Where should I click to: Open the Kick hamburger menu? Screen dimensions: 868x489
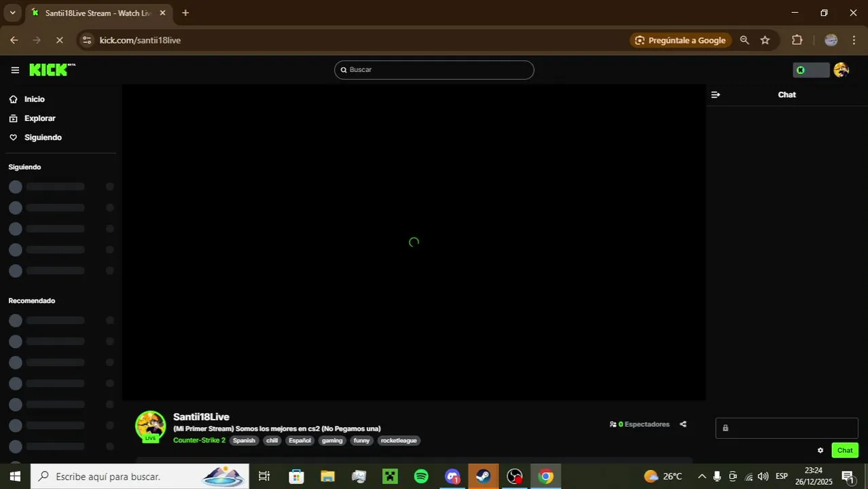tap(15, 70)
